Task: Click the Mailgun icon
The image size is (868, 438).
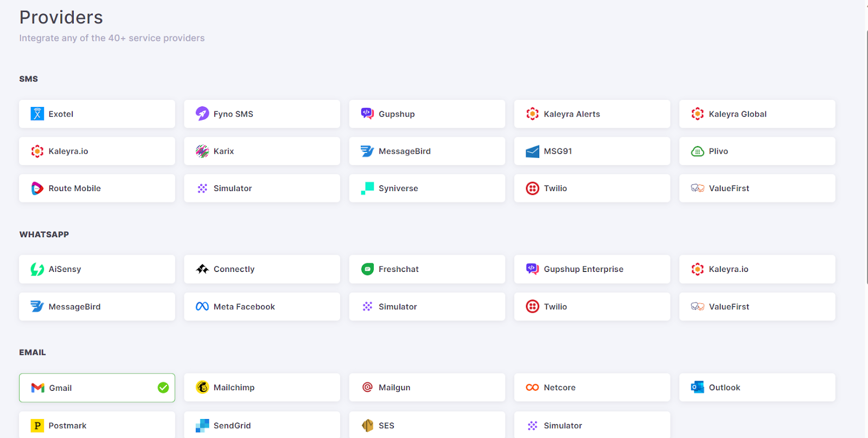Action: pyautogui.click(x=367, y=388)
